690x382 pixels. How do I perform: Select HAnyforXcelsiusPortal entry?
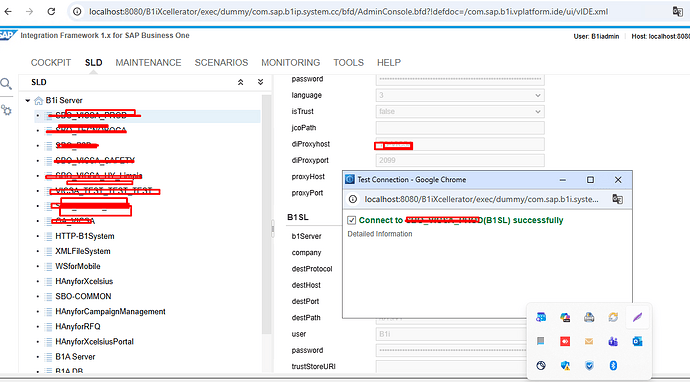(x=95, y=342)
